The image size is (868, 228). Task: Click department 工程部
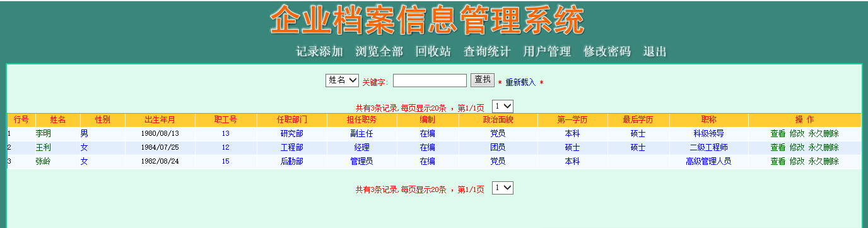(x=292, y=147)
